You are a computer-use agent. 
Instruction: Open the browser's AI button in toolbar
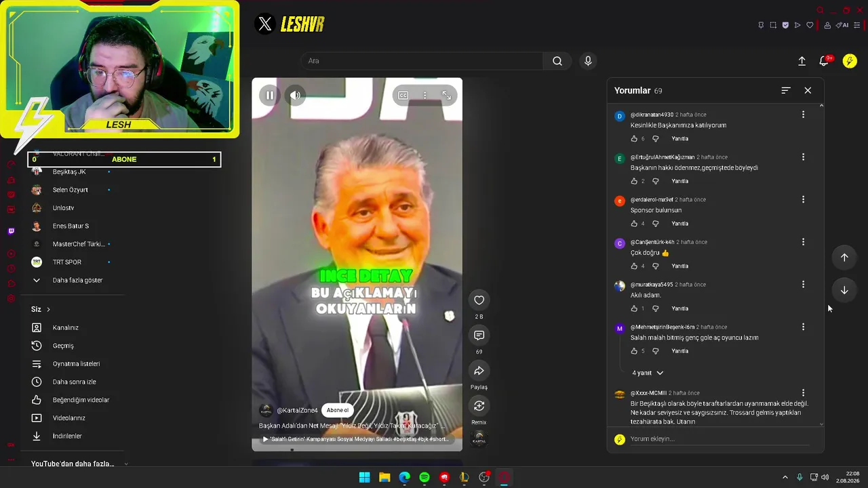pyautogui.click(x=842, y=25)
